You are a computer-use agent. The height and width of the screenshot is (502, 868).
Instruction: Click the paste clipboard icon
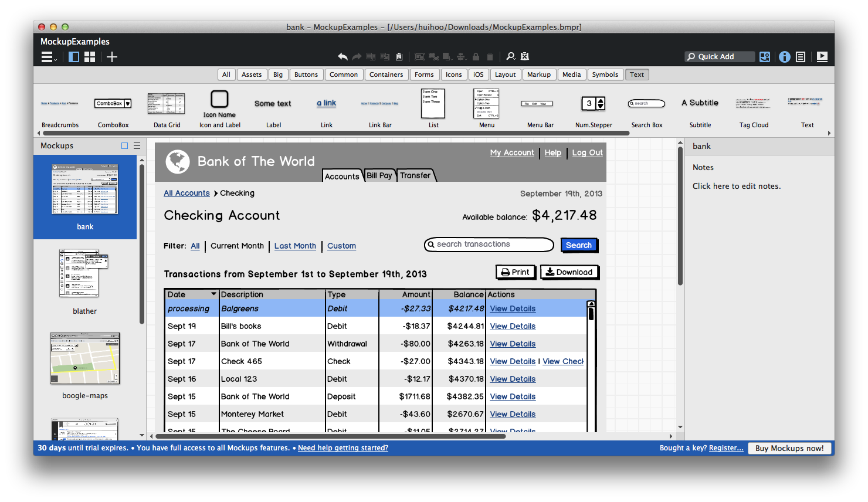click(x=399, y=57)
